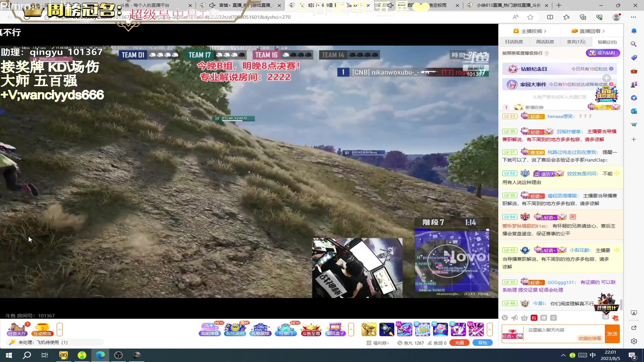Send the yellow airplane gift
This screenshot has height=362, width=644.
pyautogui.click(x=369, y=329)
